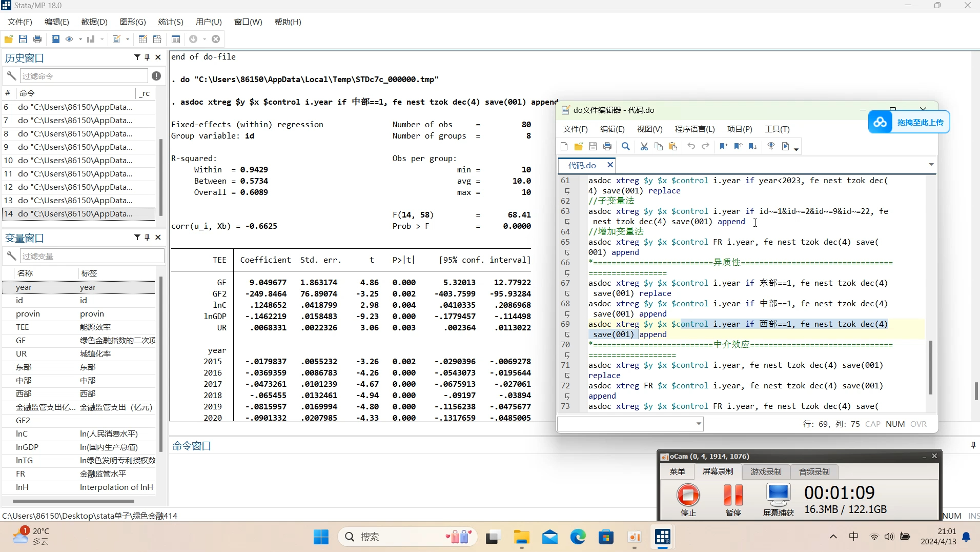Toggle the pin in the variables window header
The height and width of the screenshot is (552, 980).
click(x=147, y=237)
